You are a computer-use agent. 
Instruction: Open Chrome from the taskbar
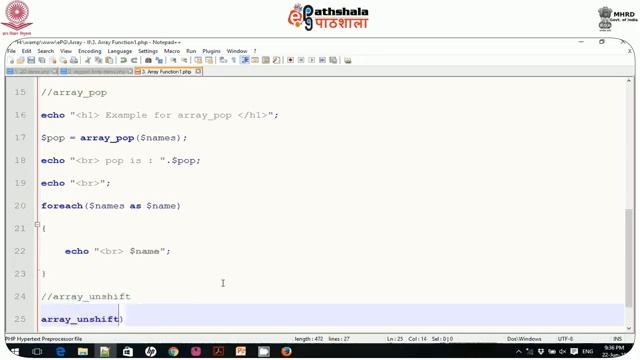(173, 351)
